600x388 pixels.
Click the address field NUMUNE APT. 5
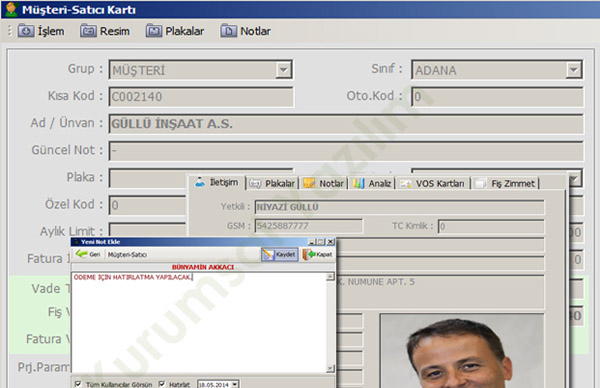click(440, 292)
